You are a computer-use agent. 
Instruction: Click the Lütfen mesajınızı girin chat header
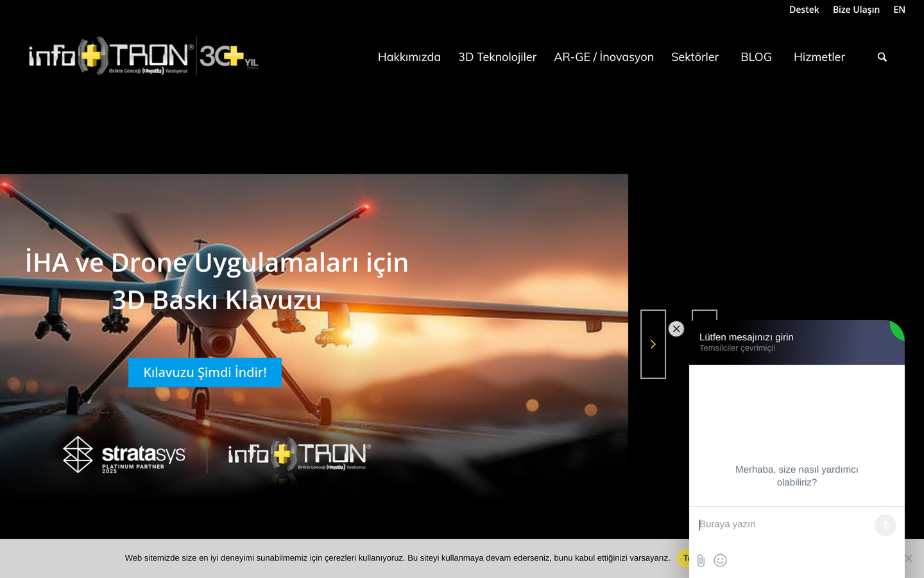[746, 337]
